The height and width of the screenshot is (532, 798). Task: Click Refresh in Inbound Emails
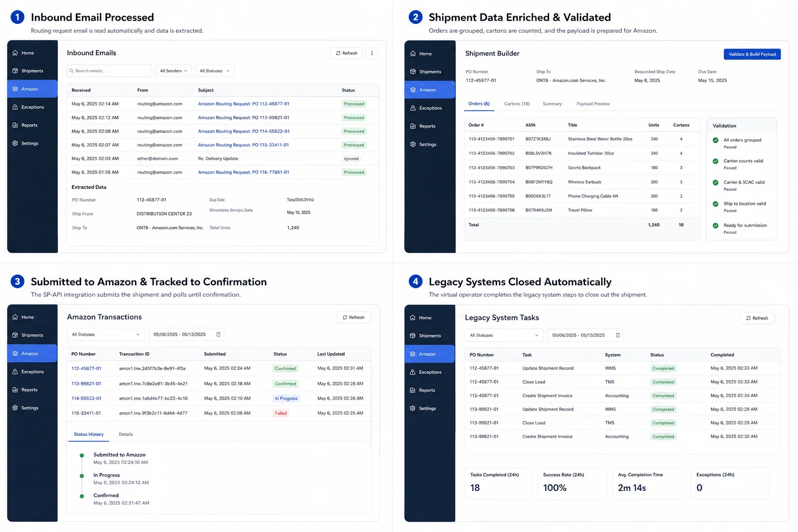click(x=347, y=53)
